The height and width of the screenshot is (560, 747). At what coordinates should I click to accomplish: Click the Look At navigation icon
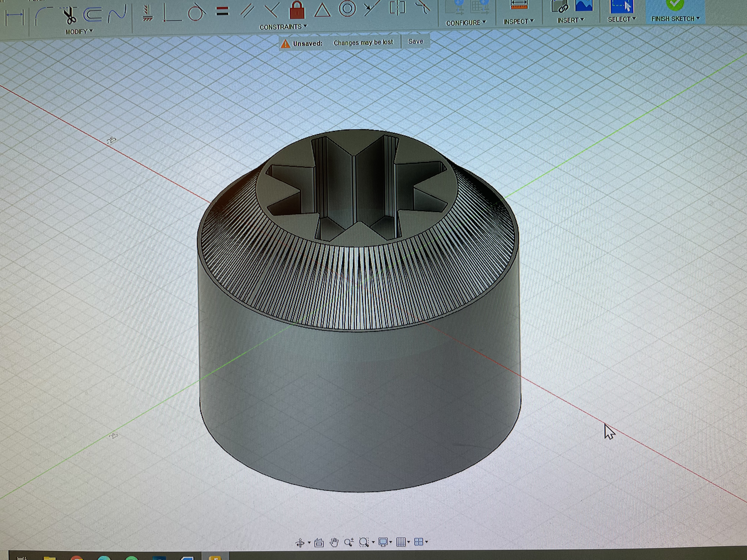point(319,542)
